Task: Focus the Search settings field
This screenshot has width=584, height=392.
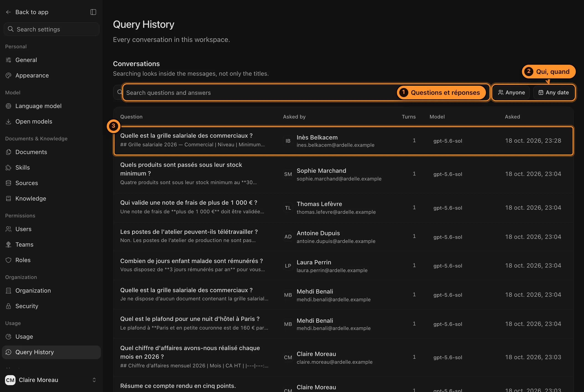Action: [51, 29]
